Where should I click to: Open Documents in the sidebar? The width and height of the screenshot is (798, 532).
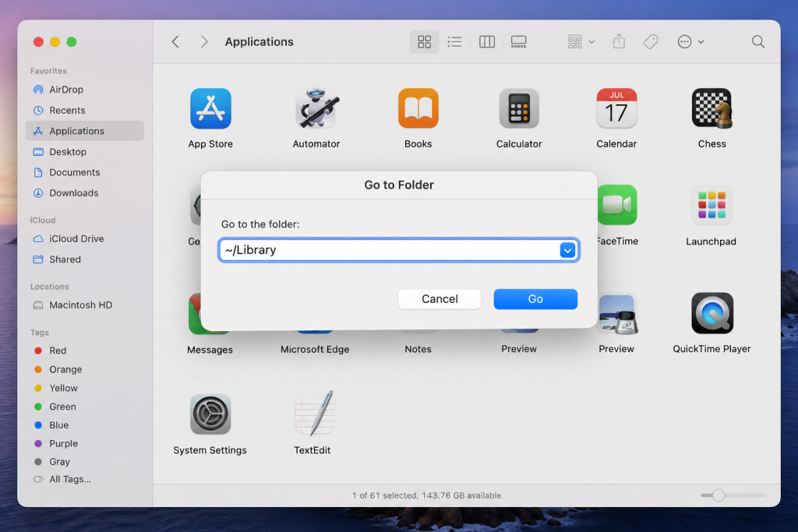84,172
